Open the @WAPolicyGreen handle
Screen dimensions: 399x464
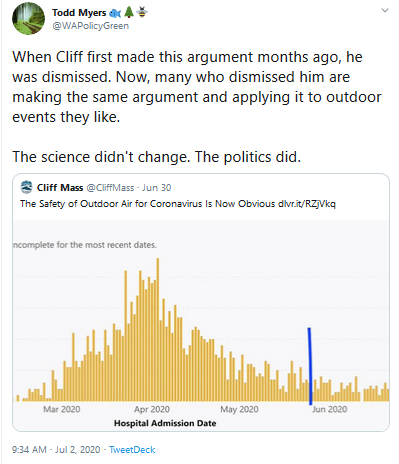(x=90, y=26)
